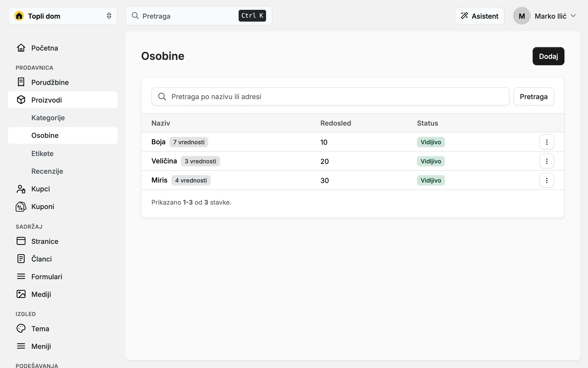This screenshot has width=588, height=368.
Task: Click the Kuponi discount tag icon
Action: point(21,207)
